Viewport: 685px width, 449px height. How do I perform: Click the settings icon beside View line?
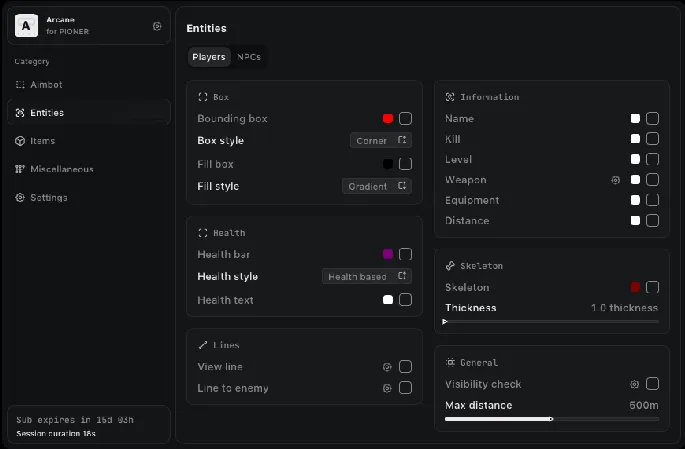(x=387, y=367)
